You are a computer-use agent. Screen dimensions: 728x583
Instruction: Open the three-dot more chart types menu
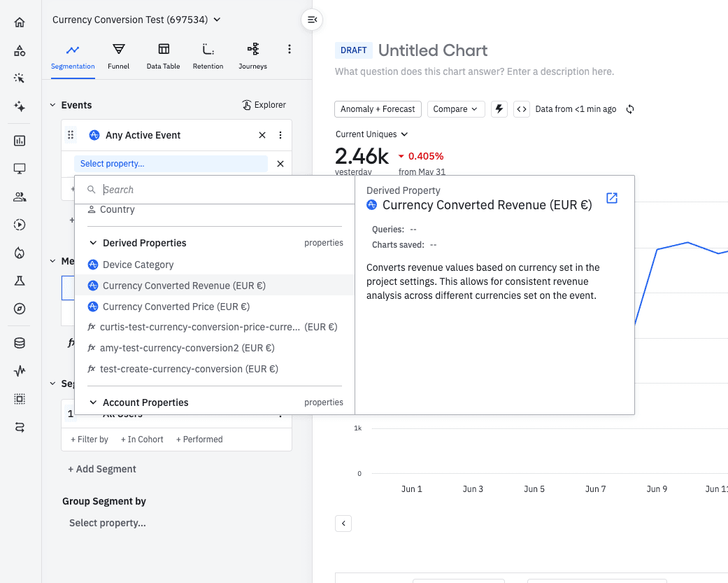point(290,49)
